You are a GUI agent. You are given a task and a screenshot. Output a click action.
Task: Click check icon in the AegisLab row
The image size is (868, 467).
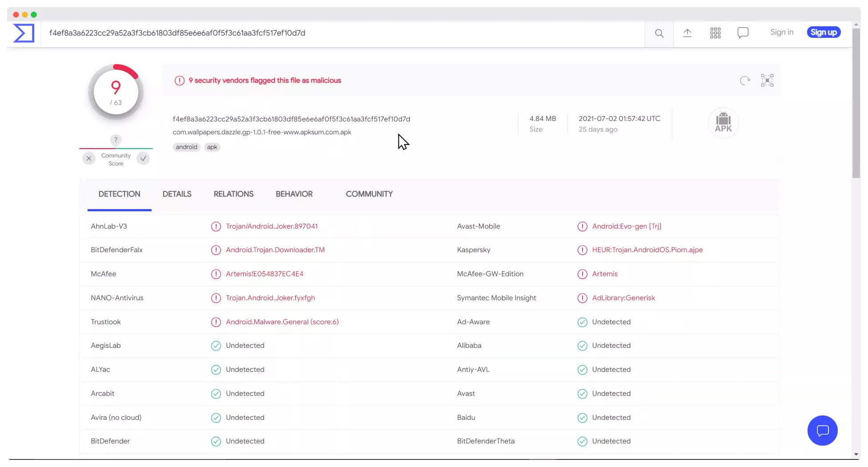coord(216,346)
